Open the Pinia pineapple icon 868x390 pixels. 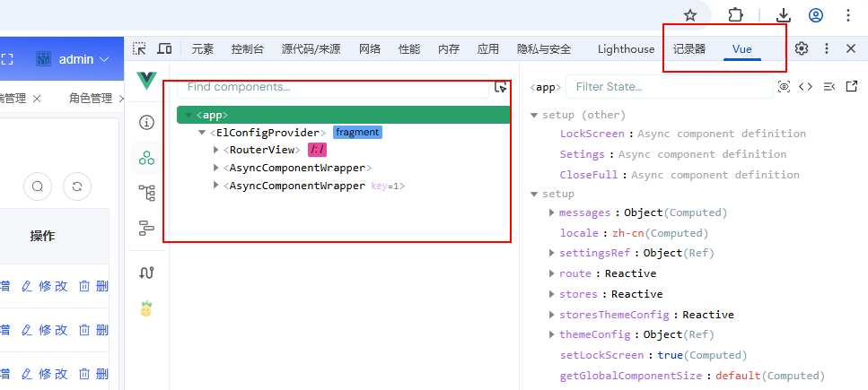[146, 308]
